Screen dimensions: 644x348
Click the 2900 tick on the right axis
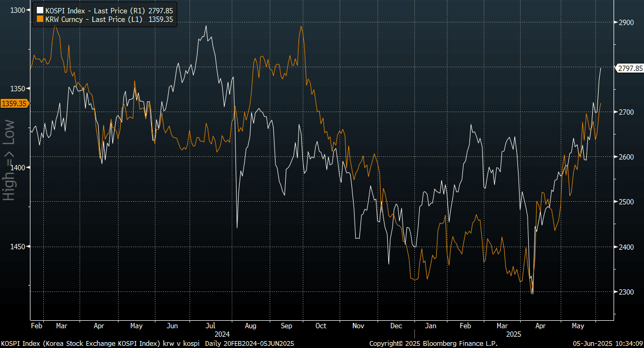(x=626, y=22)
